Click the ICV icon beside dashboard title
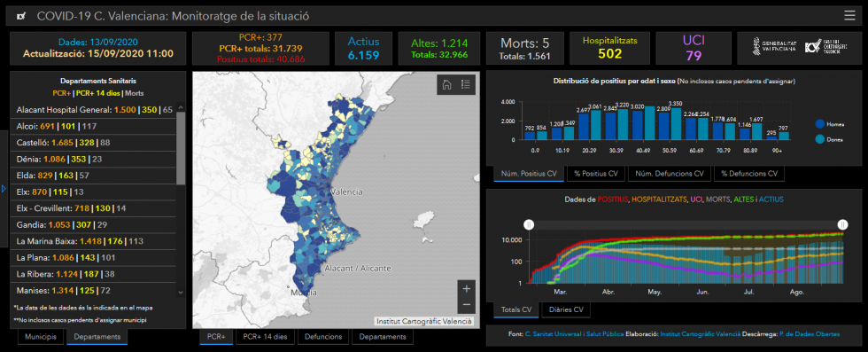The image size is (868, 352). coord(21,17)
